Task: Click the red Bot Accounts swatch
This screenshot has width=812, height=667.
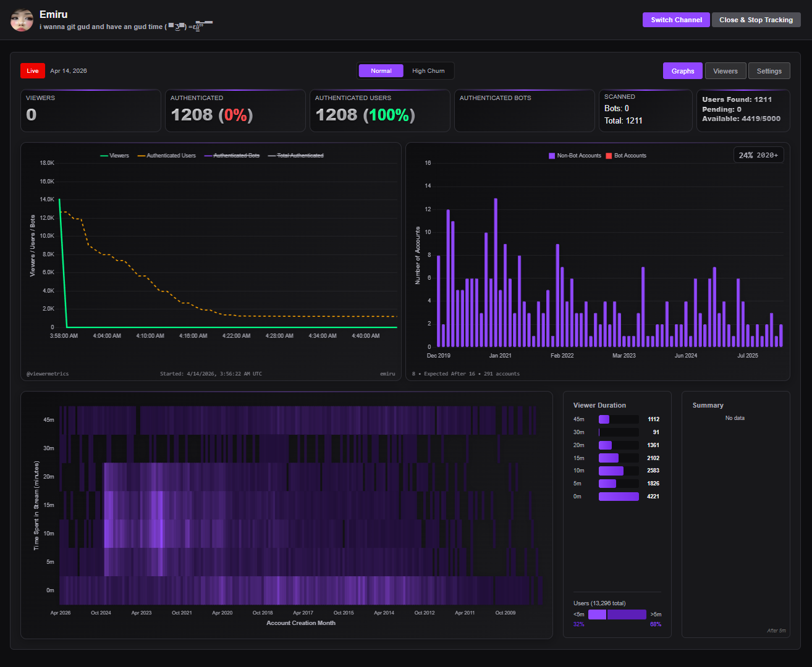Action: point(609,156)
